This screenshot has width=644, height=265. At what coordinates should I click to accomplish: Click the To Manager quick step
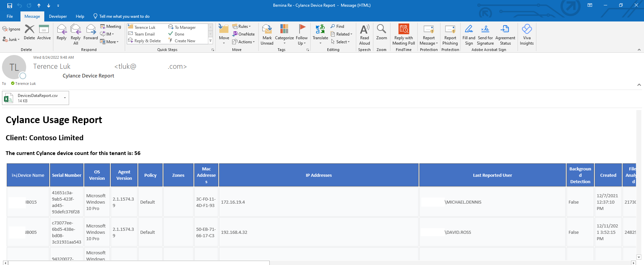[182, 27]
